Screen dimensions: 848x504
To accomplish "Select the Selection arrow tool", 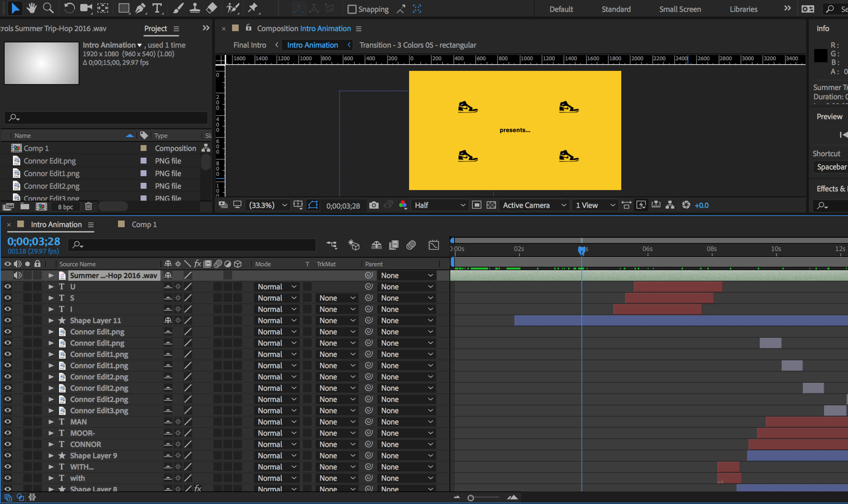I will point(15,8).
